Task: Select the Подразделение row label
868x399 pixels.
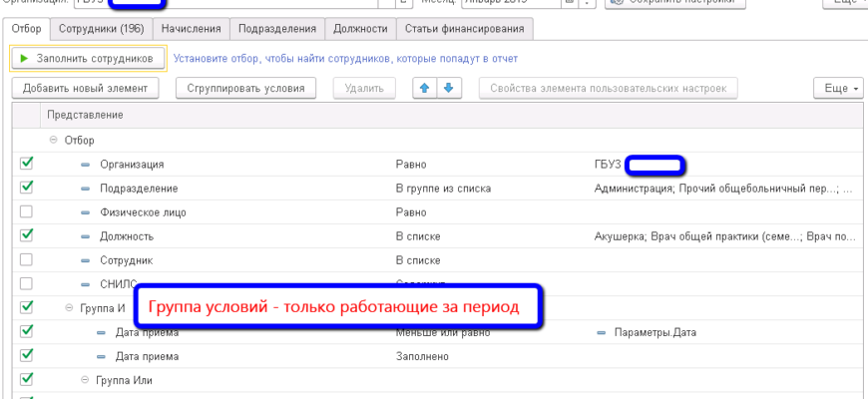Action: tap(139, 189)
